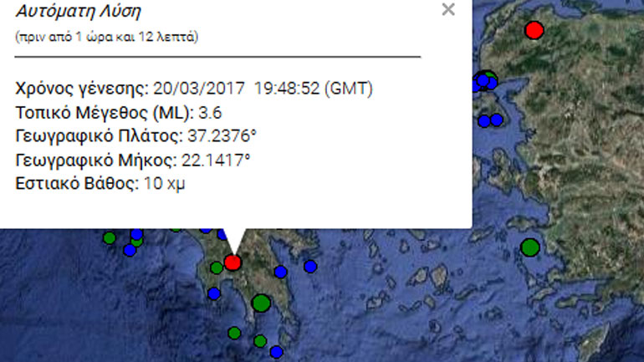The image size is (644, 362).
Task: Click the red earthquake marker under the popup pointer
Action: click(233, 263)
